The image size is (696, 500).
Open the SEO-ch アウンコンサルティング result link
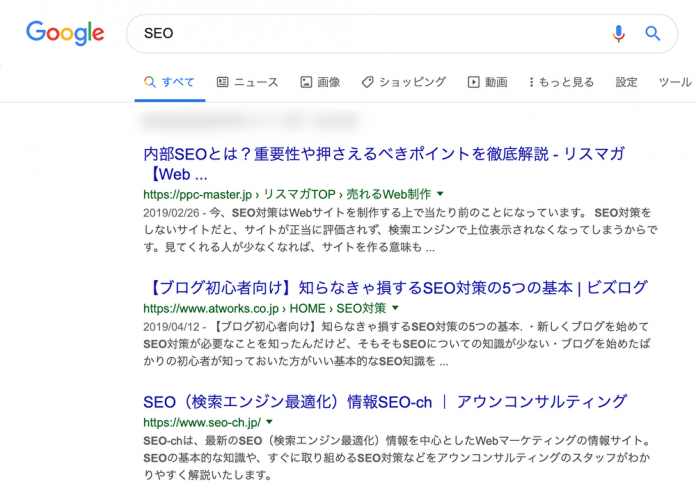[385, 402]
